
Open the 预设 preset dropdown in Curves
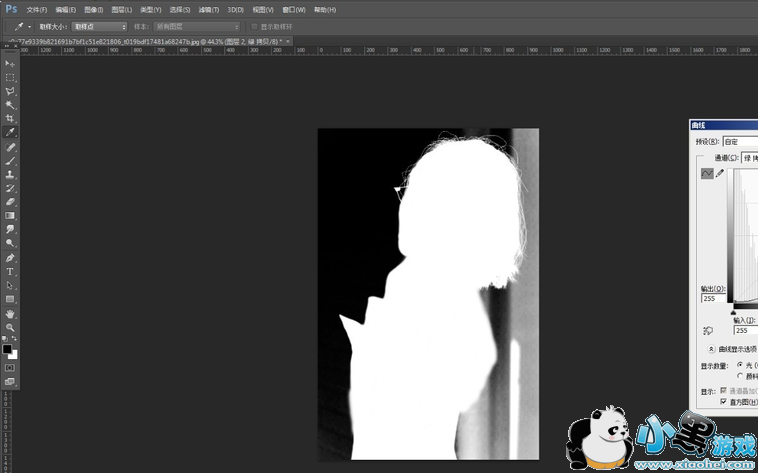[740, 141]
